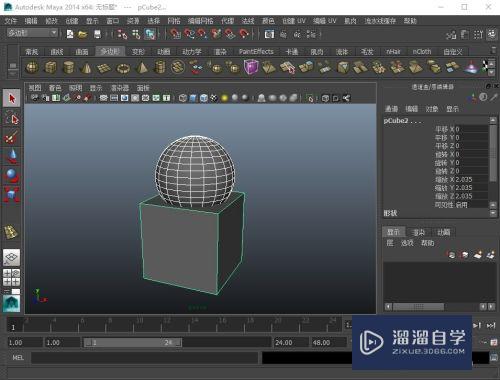The height and width of the screenshot is (380, 500).
Task: Select the Paint Selection tool
Action: click(x=12, y=137)
